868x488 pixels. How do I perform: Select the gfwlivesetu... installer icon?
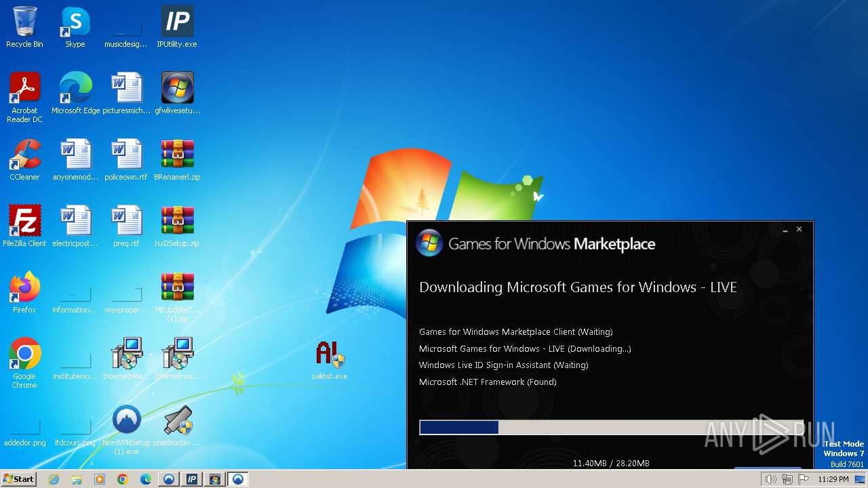pos(177,94)
